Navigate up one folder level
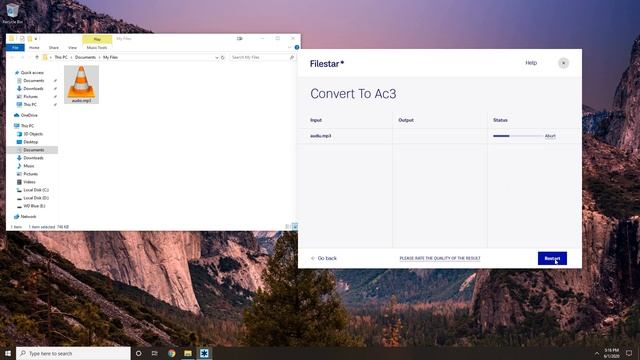This screenshot has height=360, width=640. point(37,58)
